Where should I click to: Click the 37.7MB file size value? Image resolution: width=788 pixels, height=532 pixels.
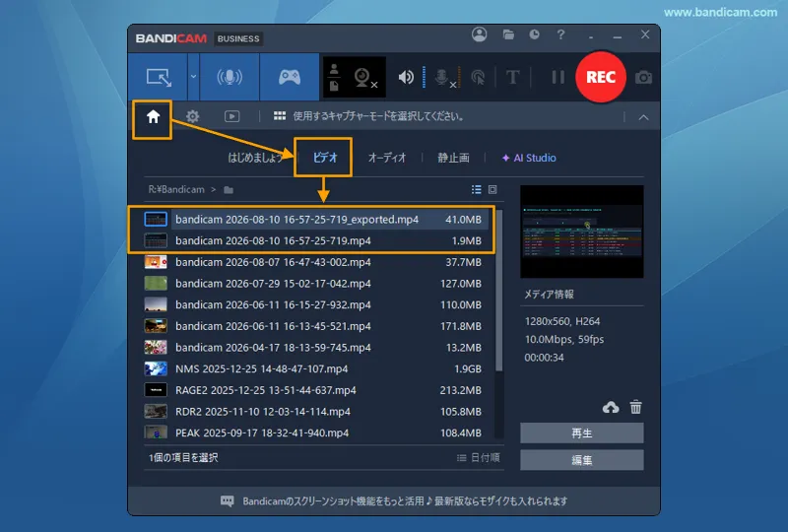(x=463, y=262)
